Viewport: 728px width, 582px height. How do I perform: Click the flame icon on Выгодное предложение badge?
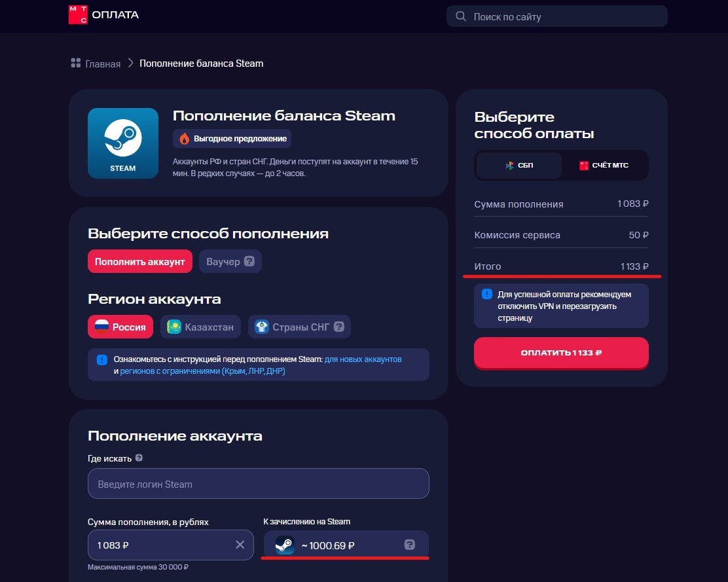tap(186, 138)
